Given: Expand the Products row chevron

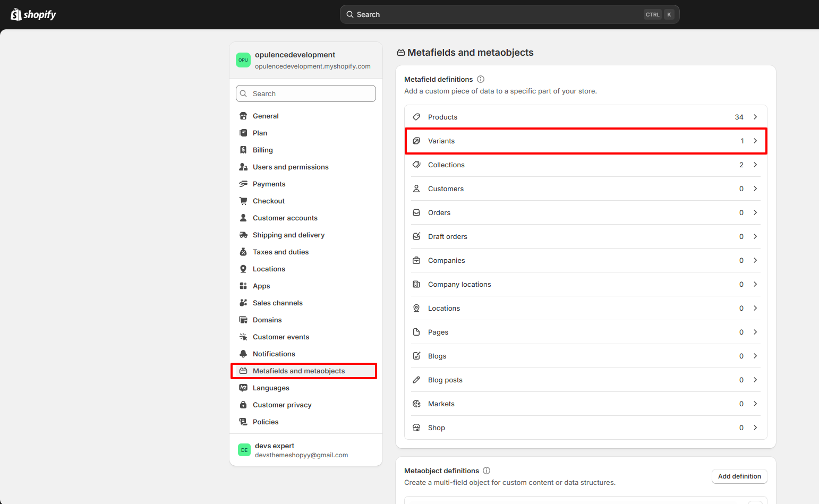Looking at the screenshot, I should [755, 117].
